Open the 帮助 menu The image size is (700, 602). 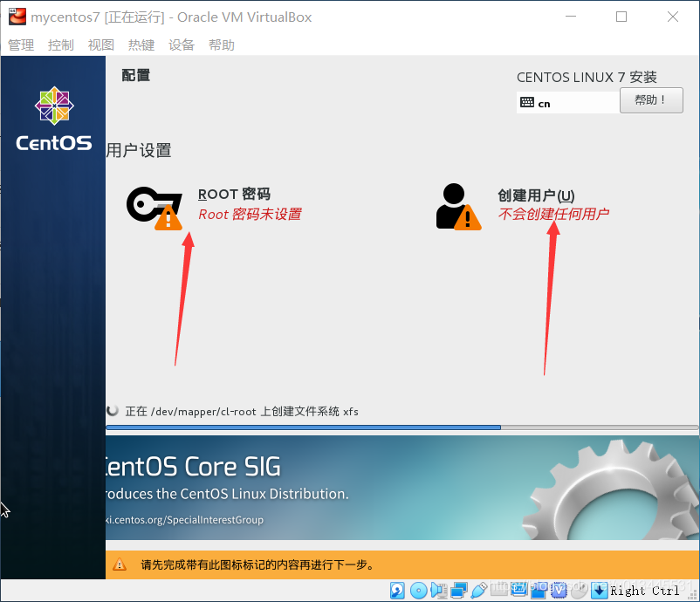point(222,44)
